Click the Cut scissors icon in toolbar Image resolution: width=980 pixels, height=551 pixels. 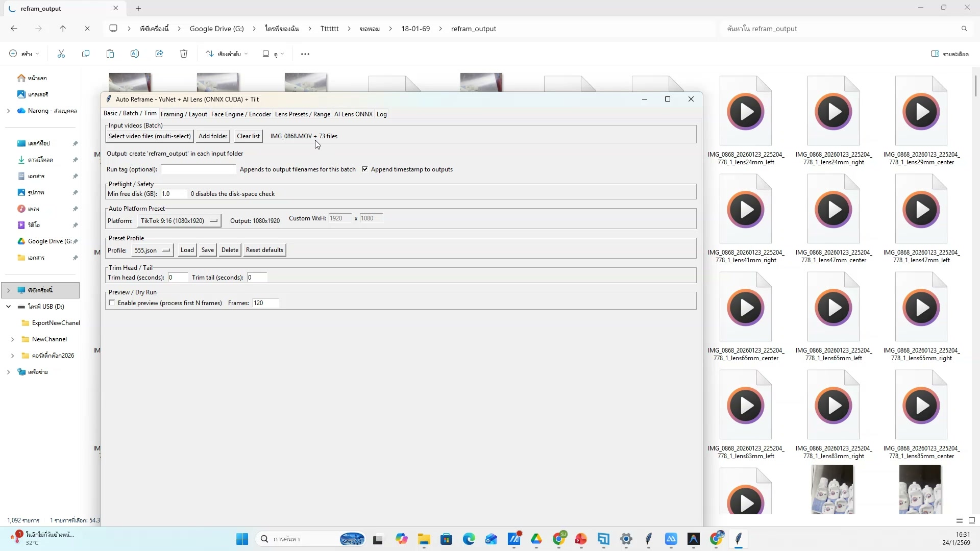pyautogui.click(x=61, y=54)
